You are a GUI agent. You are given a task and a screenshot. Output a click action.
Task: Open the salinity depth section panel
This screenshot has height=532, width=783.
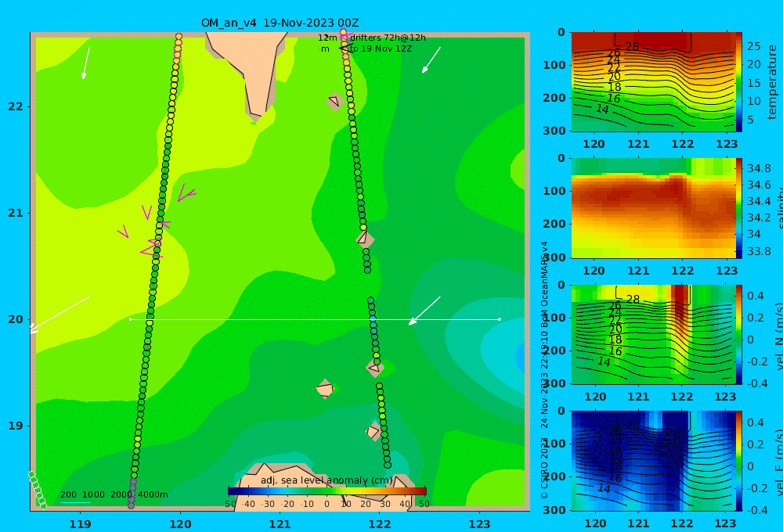[x=653, y=208]
